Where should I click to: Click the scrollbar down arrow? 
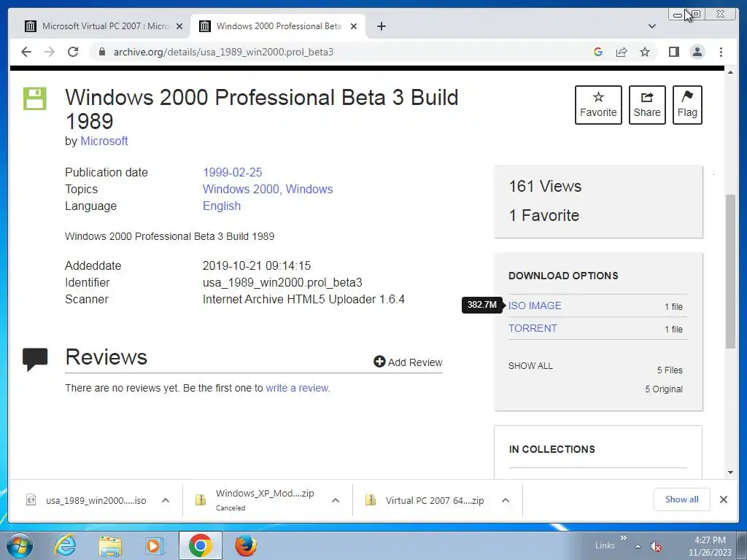pyautogui.click(x=730, y=472)
